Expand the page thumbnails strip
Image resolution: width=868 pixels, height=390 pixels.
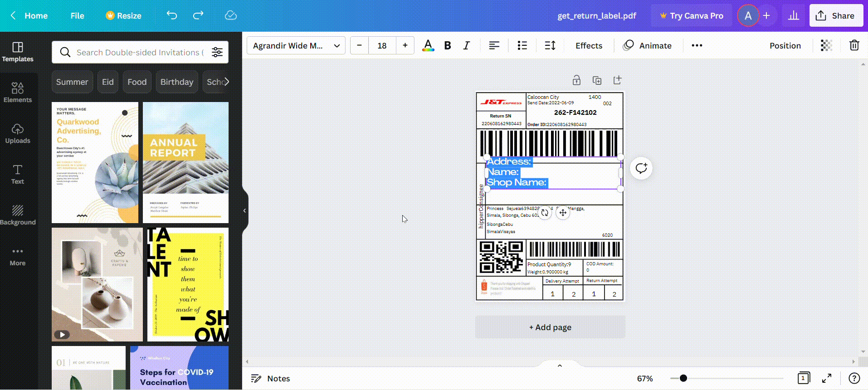click(x=560, y=366)
